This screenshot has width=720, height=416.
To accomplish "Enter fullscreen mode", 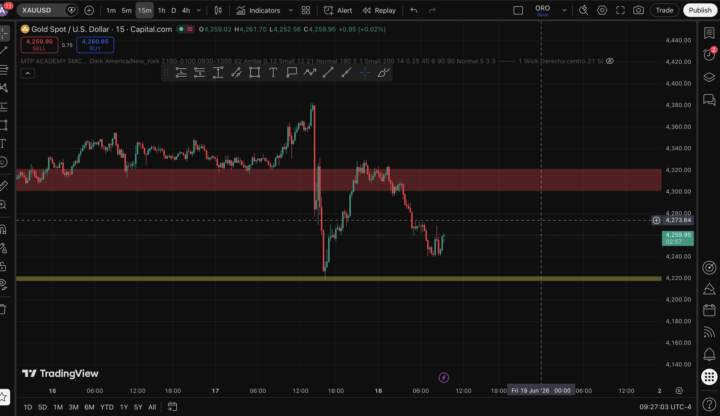I will (620, 10).
